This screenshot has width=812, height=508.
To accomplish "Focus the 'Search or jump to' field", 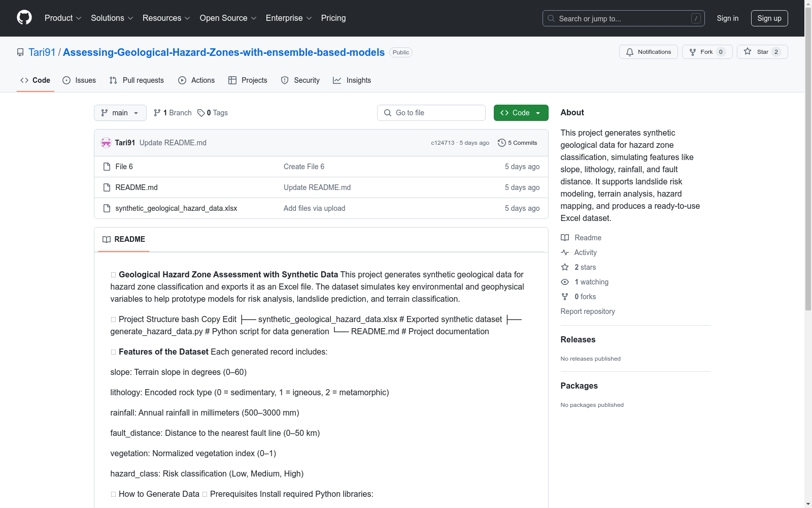I will [x=624, y=18].
